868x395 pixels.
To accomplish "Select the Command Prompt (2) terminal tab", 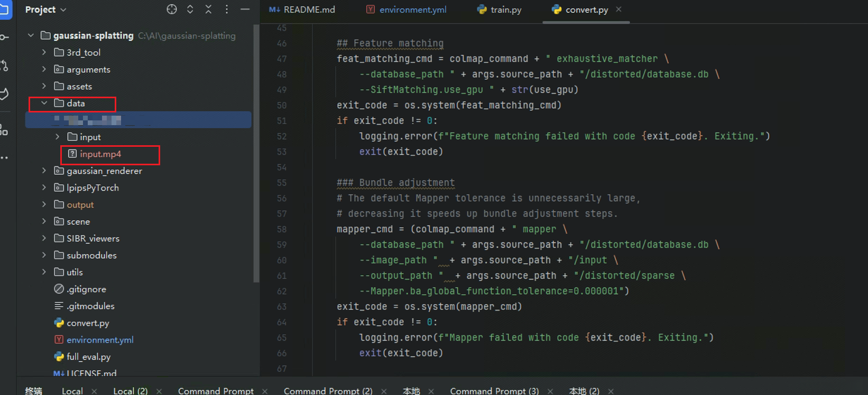I will coord(328,391).
